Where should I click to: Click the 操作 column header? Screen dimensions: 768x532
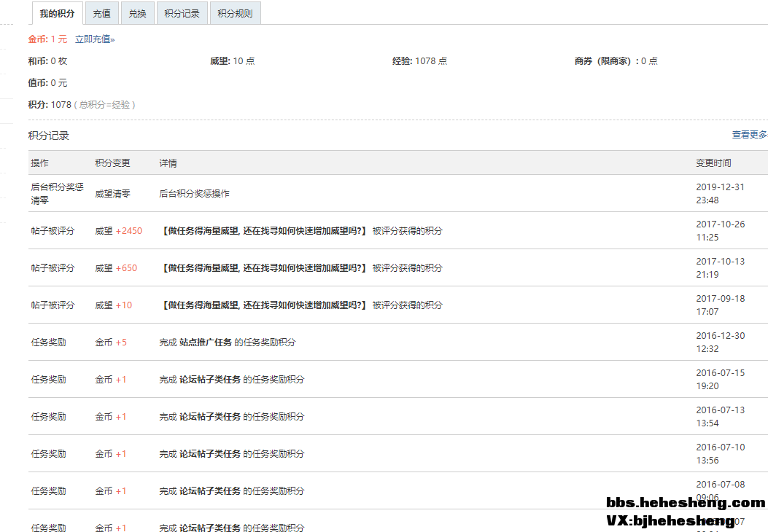39,163
